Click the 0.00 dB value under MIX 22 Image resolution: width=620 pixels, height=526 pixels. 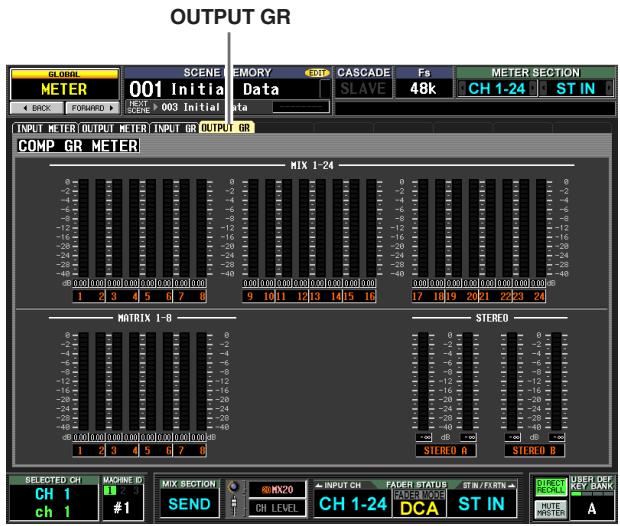click(x=503, y=283)
